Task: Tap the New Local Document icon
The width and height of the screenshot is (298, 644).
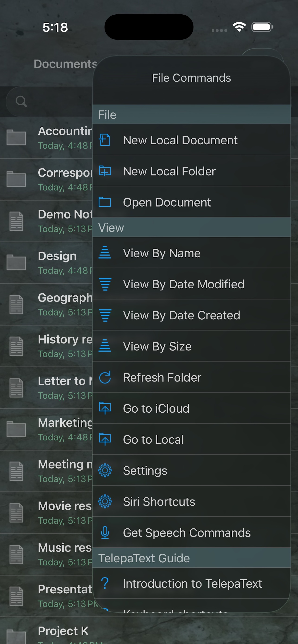Action: (x=105, y=140)
